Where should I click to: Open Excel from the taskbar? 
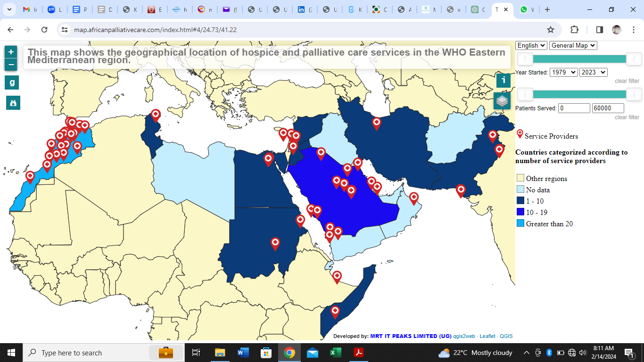[x=336, y=352]
